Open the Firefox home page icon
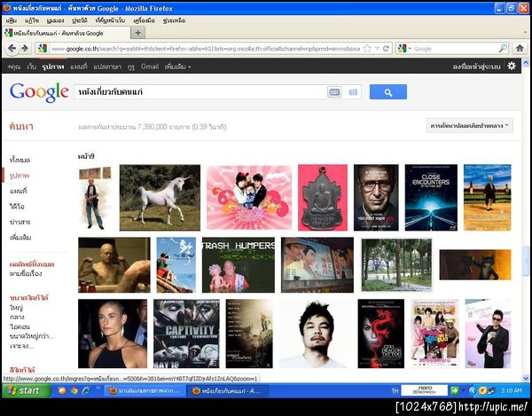This screenshot has height=416, width=532. (x=520, y=49)
